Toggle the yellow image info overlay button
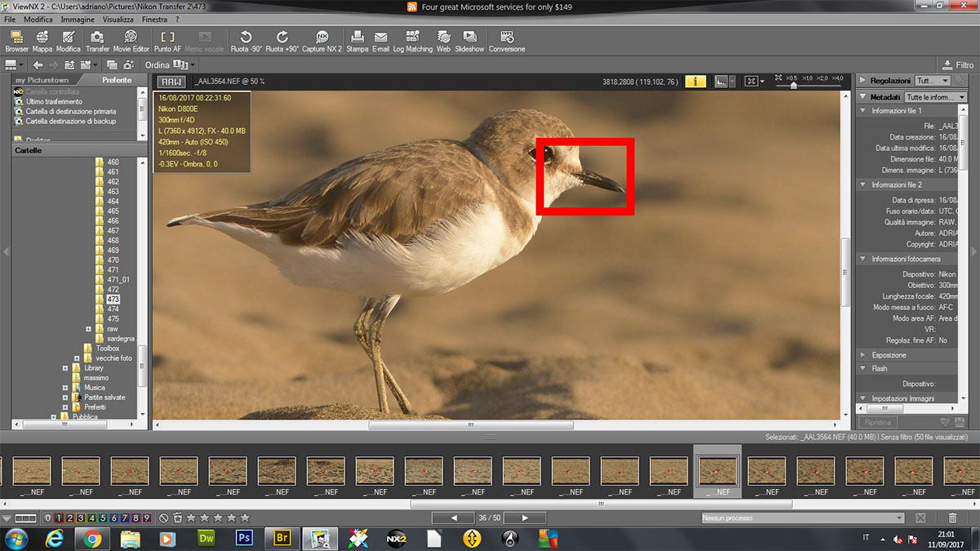This screenshot has height=551, width=980. 695,81
